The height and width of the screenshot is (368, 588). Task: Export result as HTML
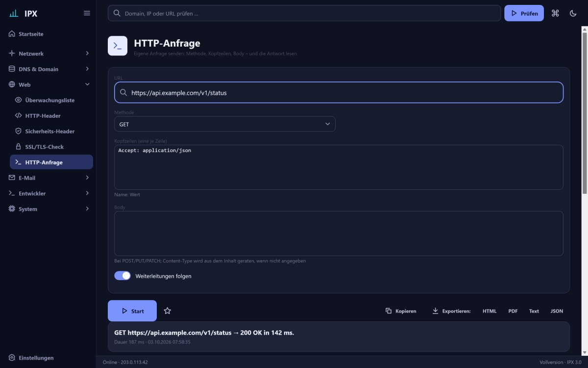[x=490, y=311]
